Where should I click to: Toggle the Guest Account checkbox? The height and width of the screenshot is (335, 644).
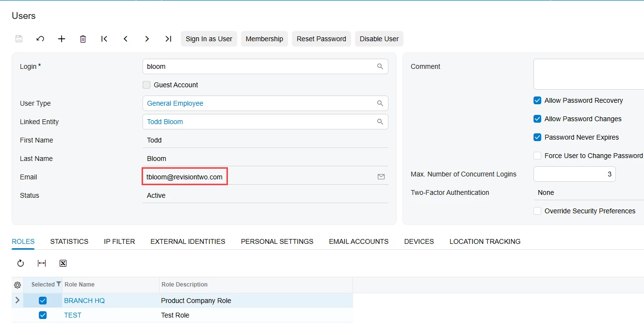click(x=146, y=85)
